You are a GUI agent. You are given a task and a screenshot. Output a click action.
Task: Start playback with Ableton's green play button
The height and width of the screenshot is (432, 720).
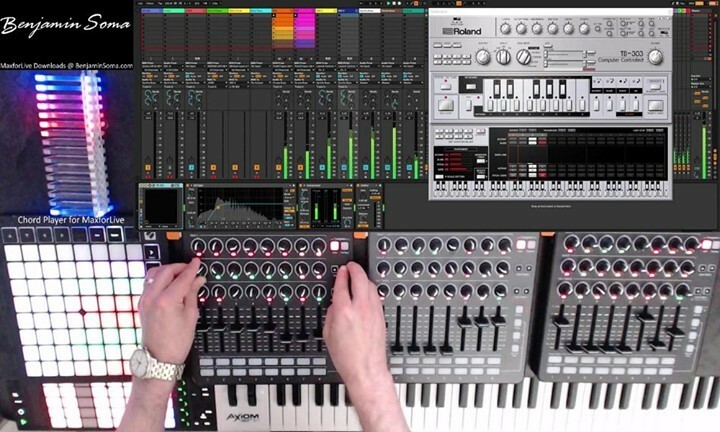pyautogui.click(x=388, y=3)
